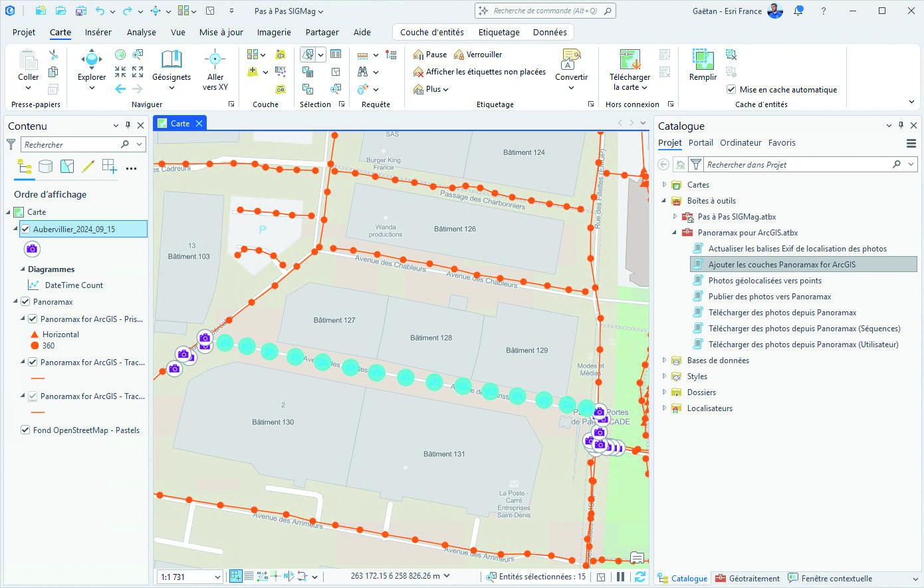Open the attribute table icon in Sélection
The image size is (924, 588).
[x=336, y=54]
